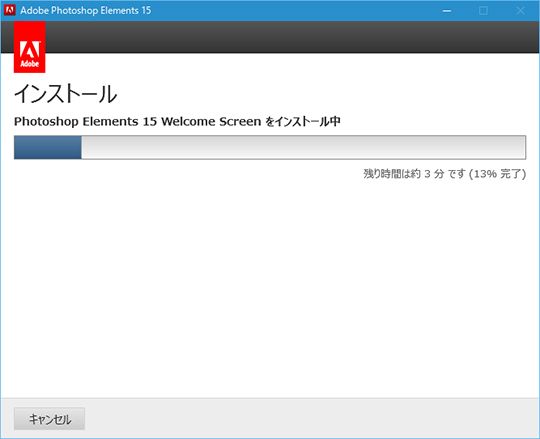Click the blue filled part of the progress bar
Screen dimensions: 540x439
coord(48,147)
